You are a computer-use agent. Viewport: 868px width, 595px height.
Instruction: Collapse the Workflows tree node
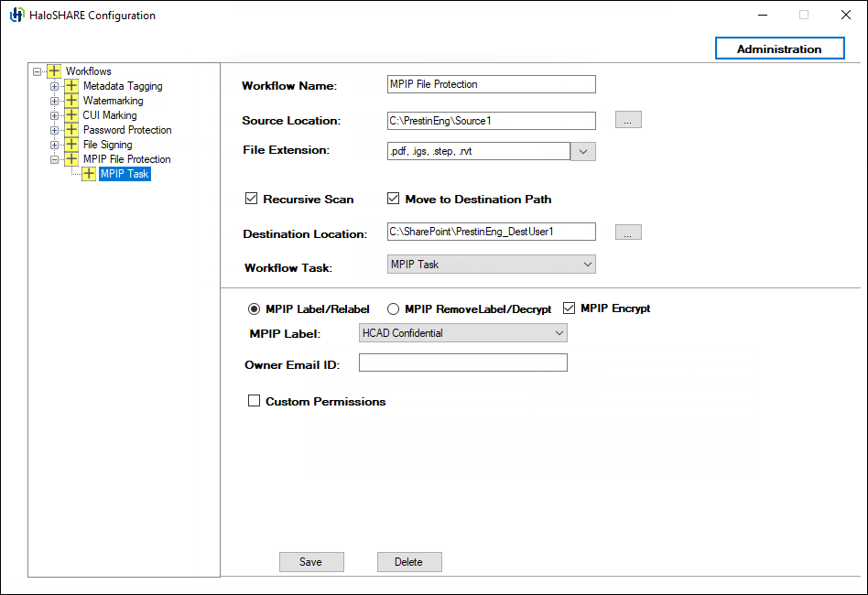37,70
